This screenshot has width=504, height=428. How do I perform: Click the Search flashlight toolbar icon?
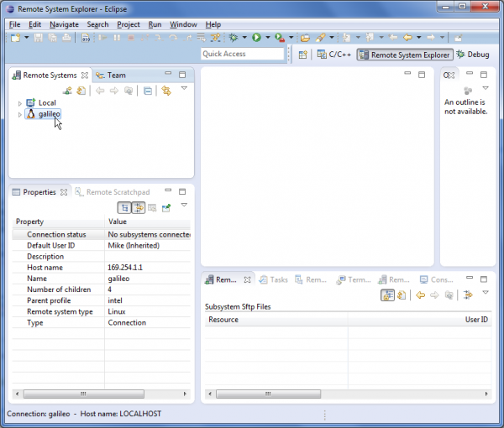point(320,38)
